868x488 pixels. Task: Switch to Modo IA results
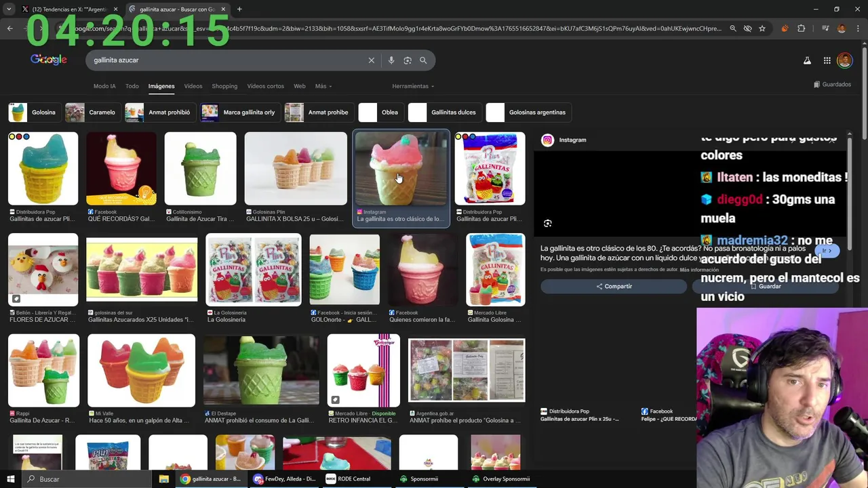104,86
